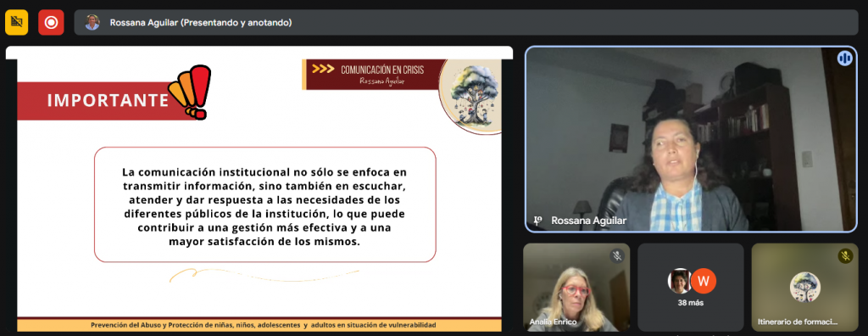Click the yellow captions-disabled icon
Screen dimensions: 868x336
click(x=17, y=22)
